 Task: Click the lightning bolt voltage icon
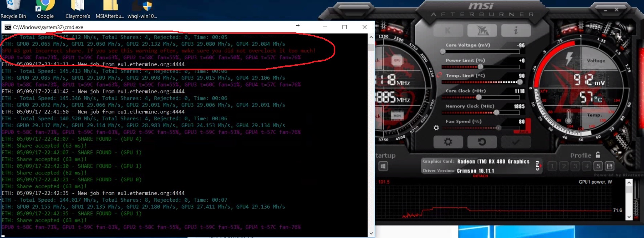pos(569,58)
